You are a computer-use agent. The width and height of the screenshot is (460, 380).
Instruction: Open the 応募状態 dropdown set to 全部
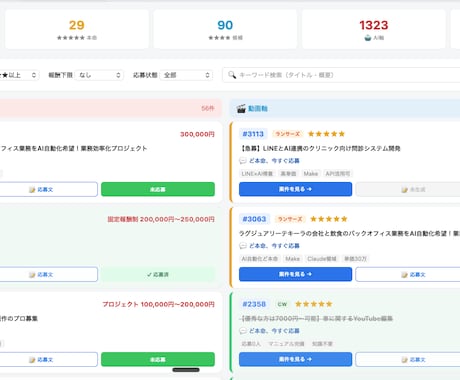186,75
